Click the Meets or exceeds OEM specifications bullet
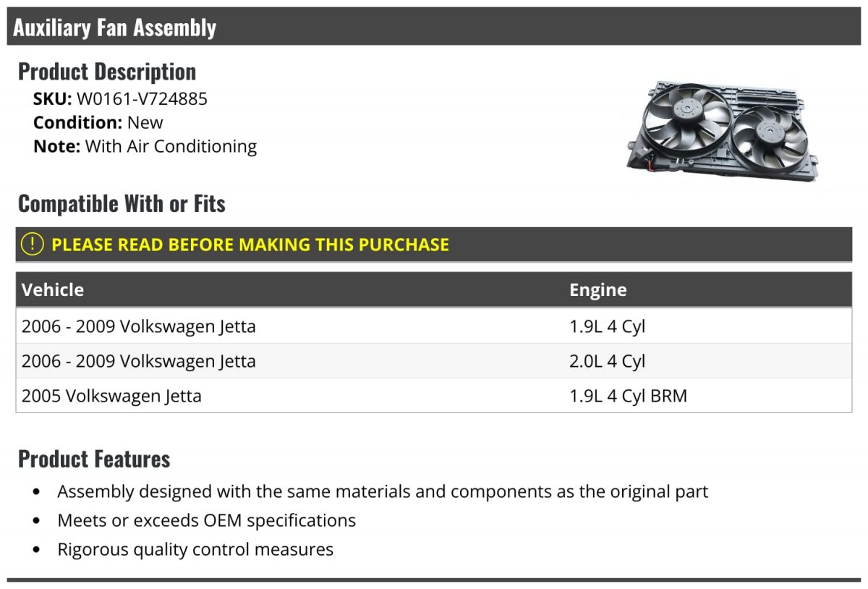 tap(207, 520)
